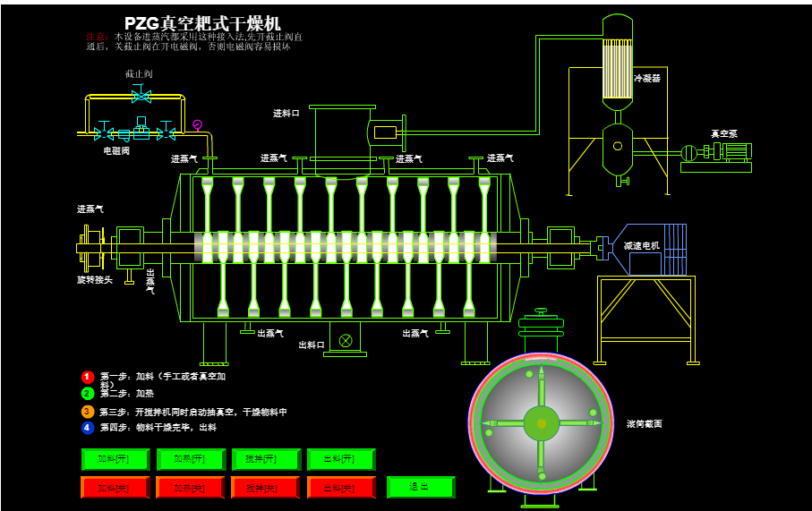812x511 pixels.
Task: Click the magenta pressure gauge on steam pipe
Action: pyautogui.click(x=197, y=124)
